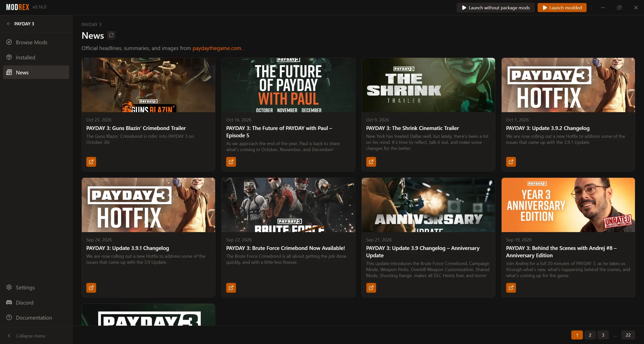This screenshot has height=344, width=644.
Task: Go to news page 3
Action: pyautogui.click(x=603, y=335)
